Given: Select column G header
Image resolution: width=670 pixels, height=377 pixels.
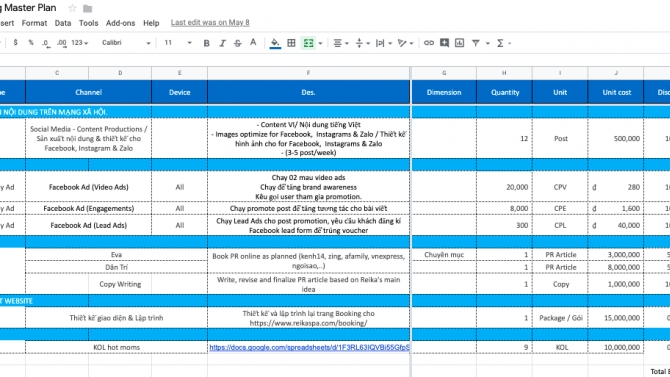Looking at the screenshot, I should [444, 73].
